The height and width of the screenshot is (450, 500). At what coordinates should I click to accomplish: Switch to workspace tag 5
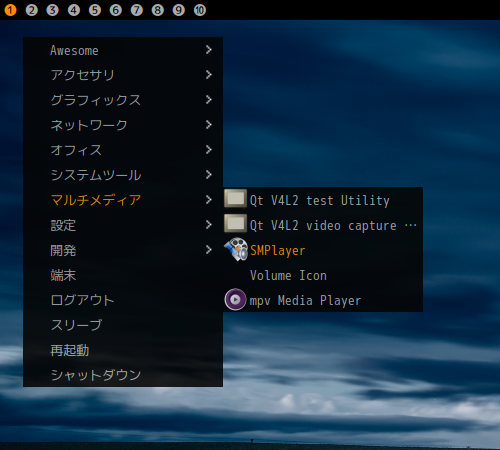coord(95,10)
